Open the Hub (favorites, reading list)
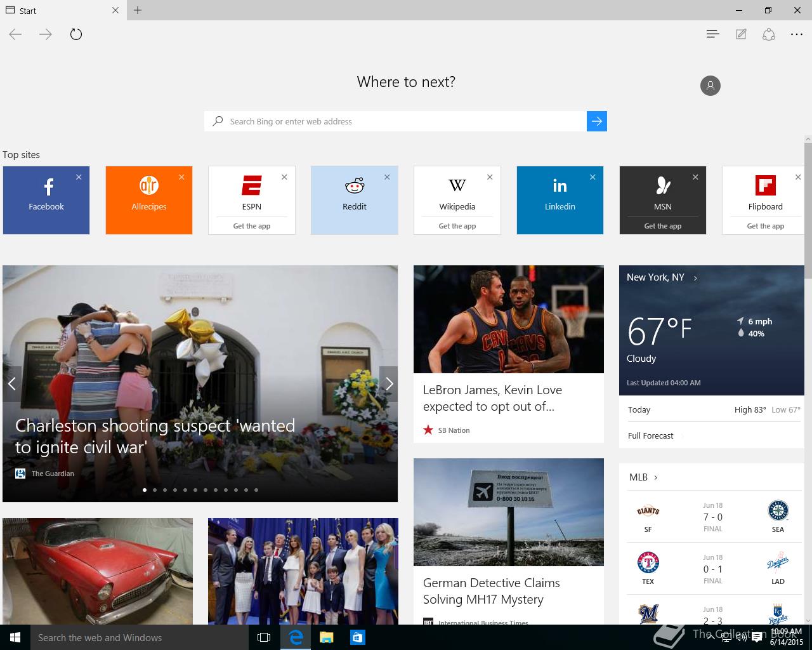This screenshot has width=812, height=650. click(x=712, y=34)
